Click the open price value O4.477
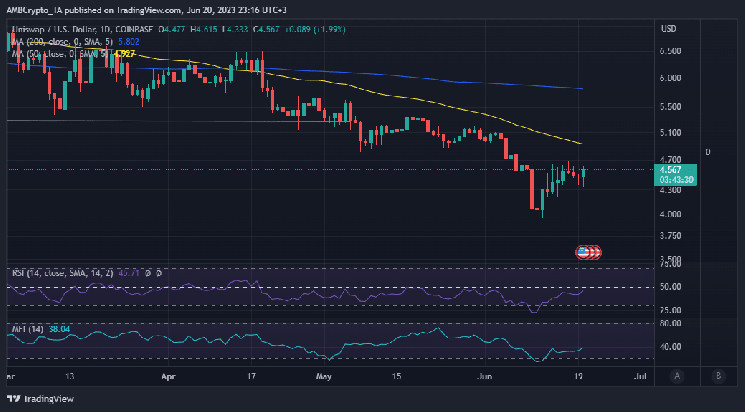 click(172, 29)
